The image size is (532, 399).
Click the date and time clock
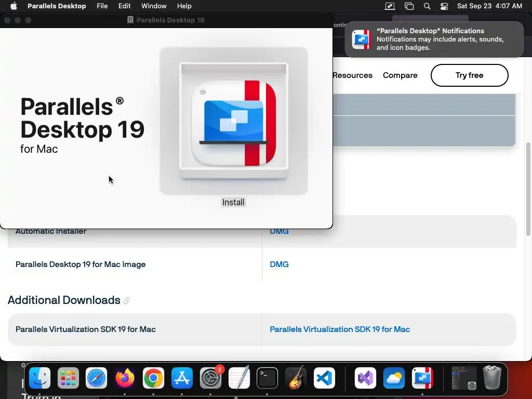point(489,6)
